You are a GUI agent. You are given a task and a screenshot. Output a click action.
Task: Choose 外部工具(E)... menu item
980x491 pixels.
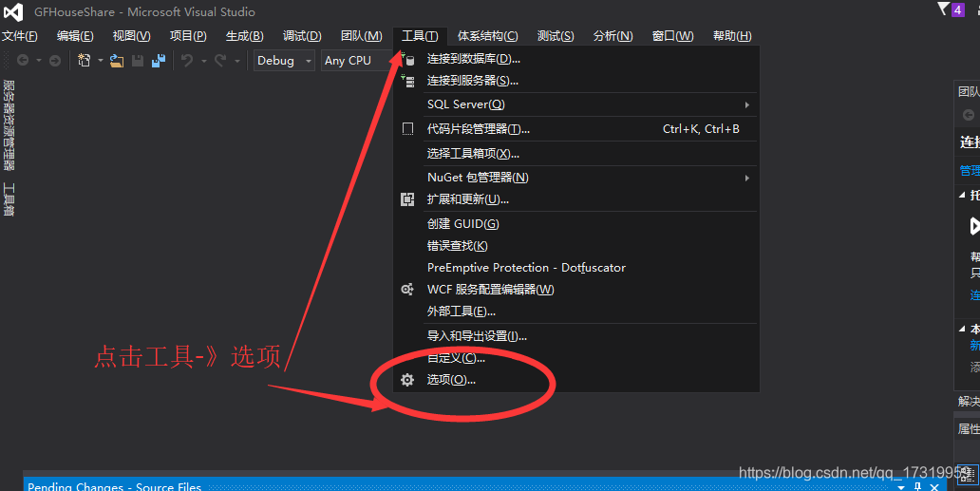(576, 312)
